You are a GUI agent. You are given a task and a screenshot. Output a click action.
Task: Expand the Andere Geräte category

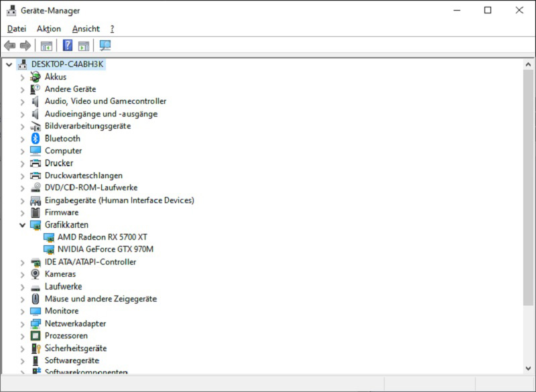[x=23, y=90]
